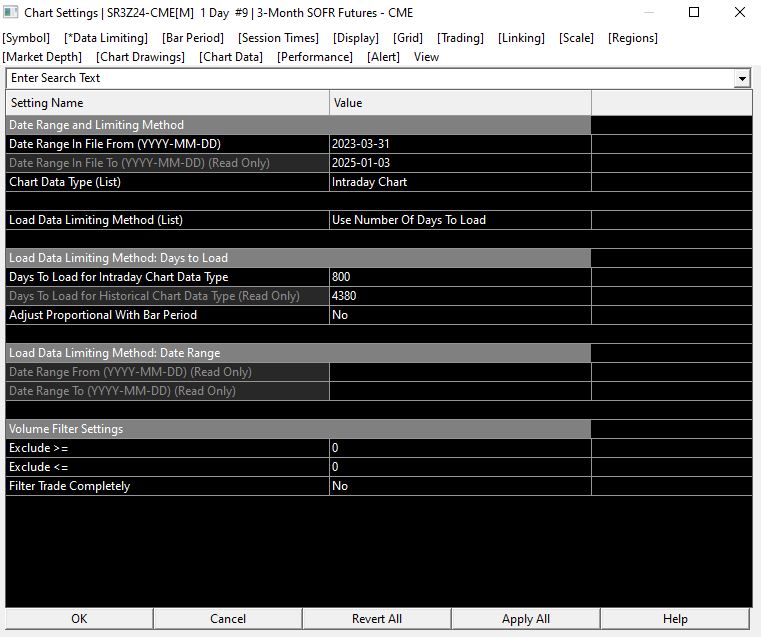Select the Volume Filter Settings header
This screenshot has width=761, height=637.
(x=298, y=429)
